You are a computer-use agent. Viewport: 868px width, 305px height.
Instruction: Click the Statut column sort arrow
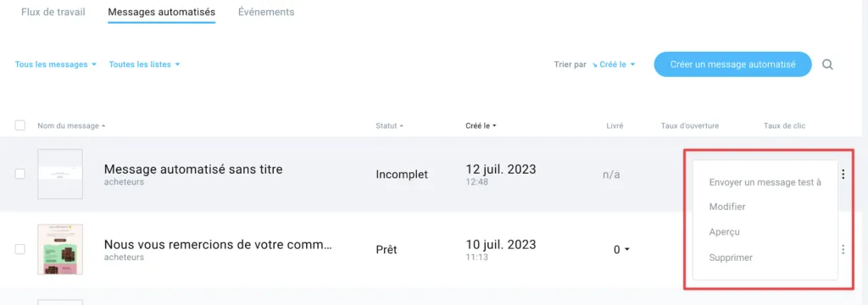tap(401, 126)
